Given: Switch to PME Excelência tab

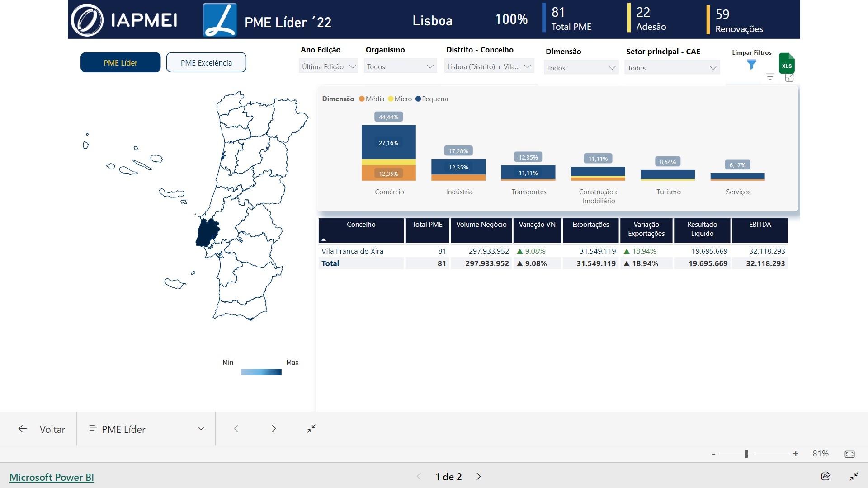Looking at the screenshot, I should 206,62.
